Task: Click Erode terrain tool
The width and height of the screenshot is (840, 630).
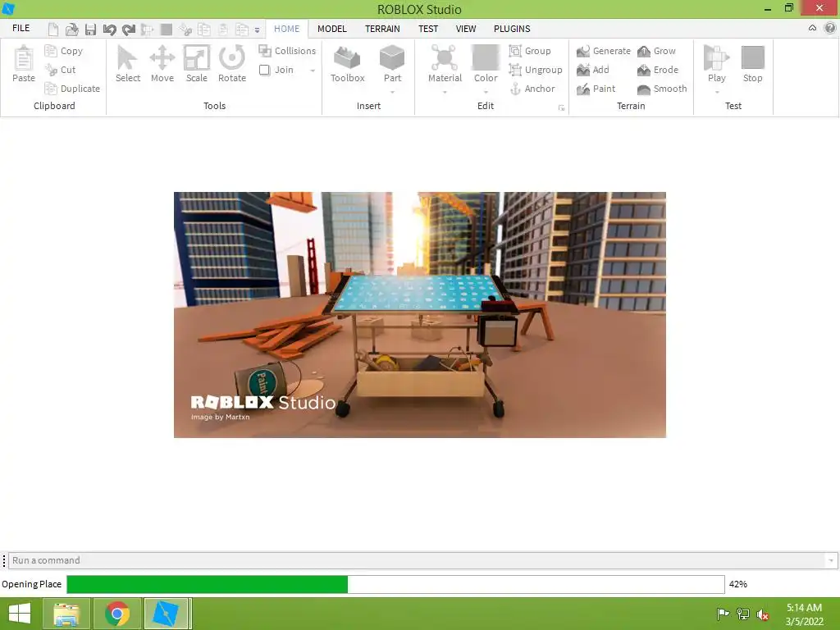Action: (658, 70)
